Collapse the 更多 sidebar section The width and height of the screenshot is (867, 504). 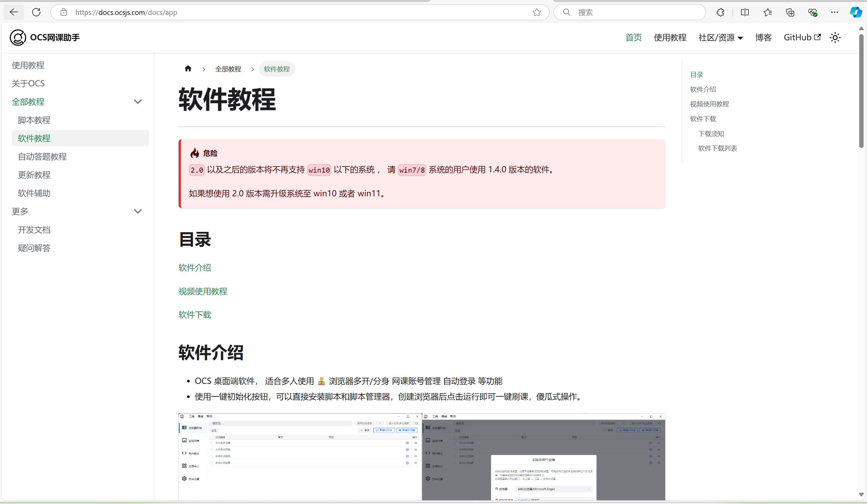pyautogui.click(x=138, y=212)
